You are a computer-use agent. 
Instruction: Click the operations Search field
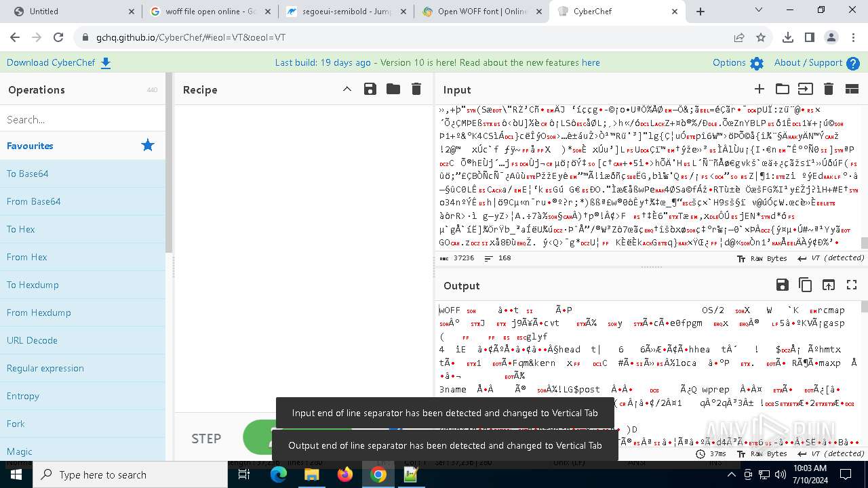[82, 119]
